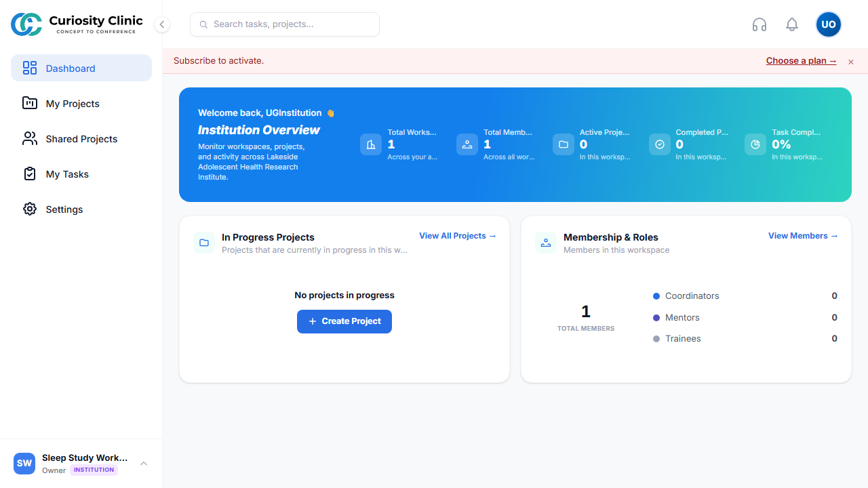Screen dimensions: 868x488
Task: Dismiss the subscribe banner
Action: click(x=851, y=62)
